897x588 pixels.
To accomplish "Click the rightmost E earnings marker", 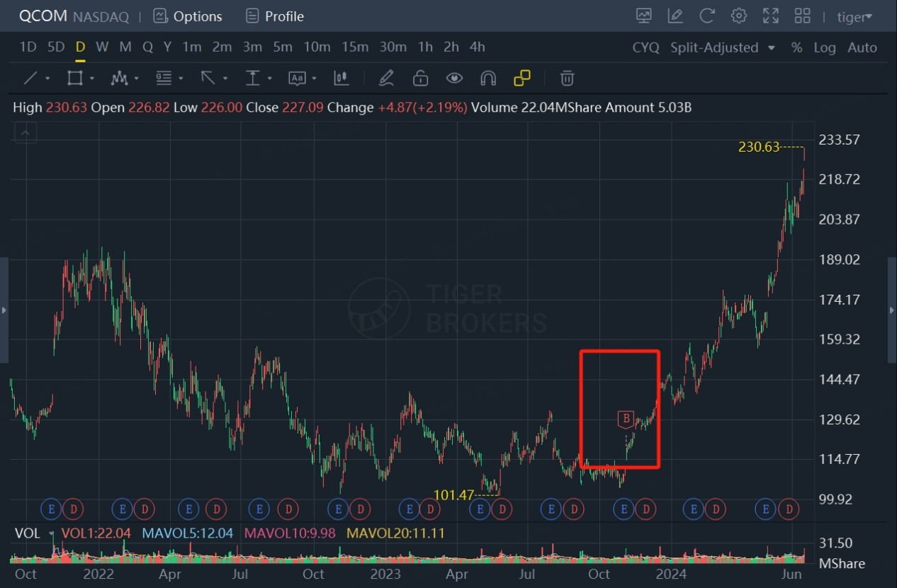I will tap(765, 509).
